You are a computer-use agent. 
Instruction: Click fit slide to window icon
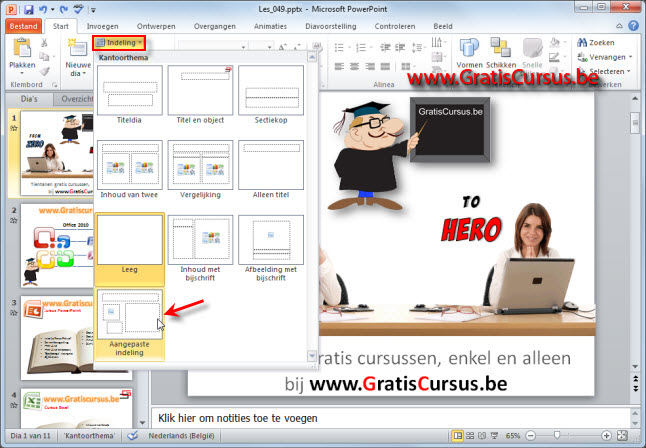pos(622,436)
